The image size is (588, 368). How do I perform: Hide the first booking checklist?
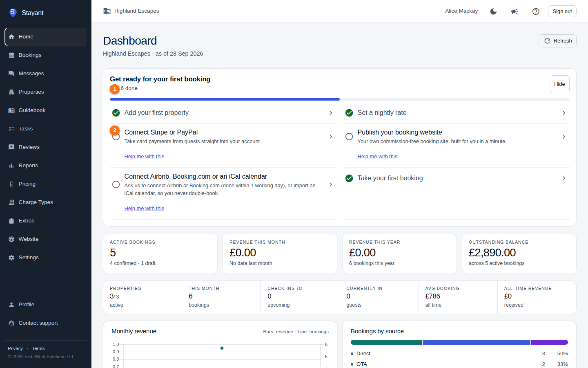[x=559, y=84]
